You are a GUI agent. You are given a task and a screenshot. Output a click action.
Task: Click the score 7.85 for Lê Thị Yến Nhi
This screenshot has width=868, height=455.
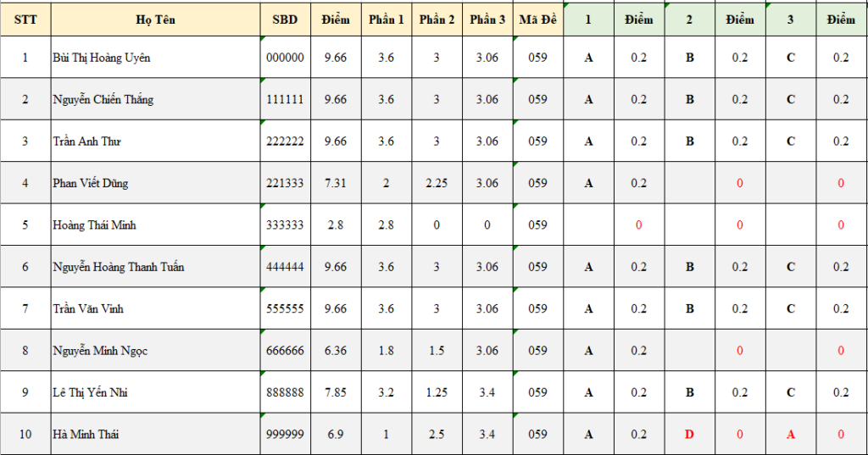click(336, 392)
